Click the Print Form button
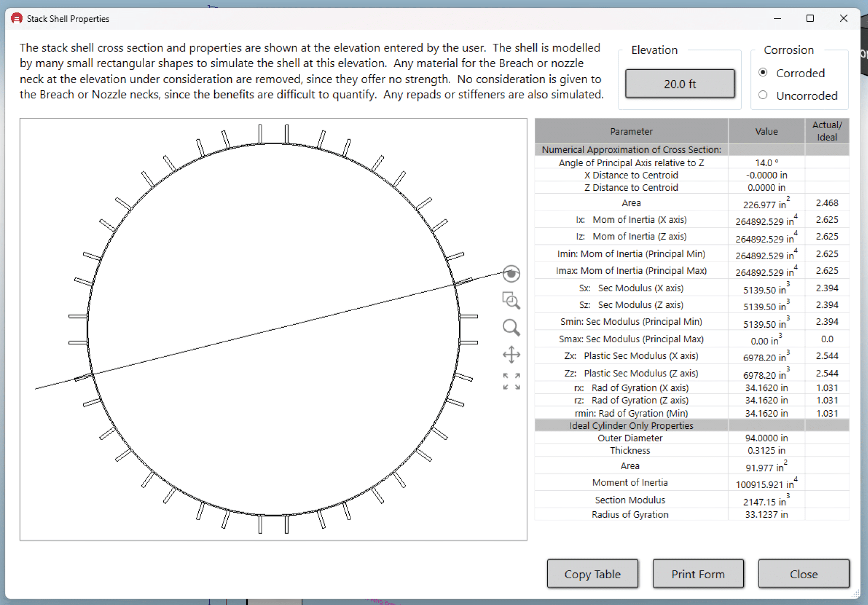Screen dimensions: 868x605 (698, 574)
